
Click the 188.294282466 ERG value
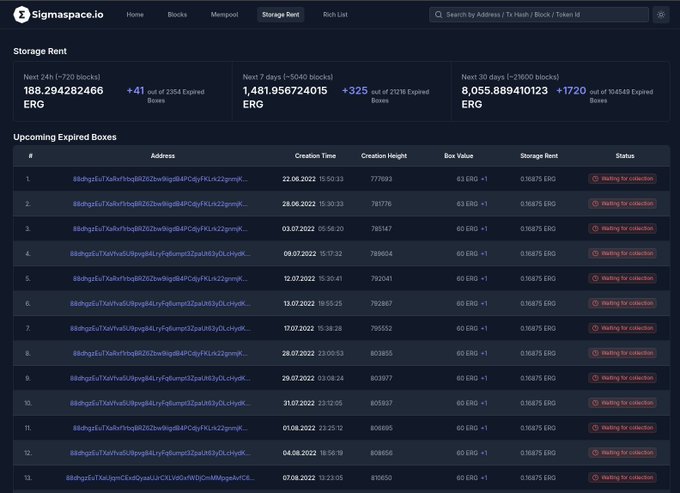tap(63, 98)
